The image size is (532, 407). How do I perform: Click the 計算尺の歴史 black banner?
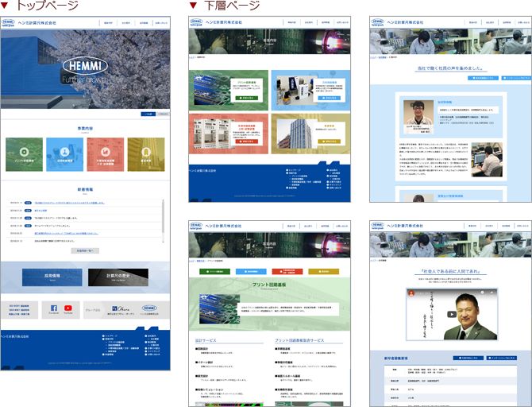(x=118, y=277)
